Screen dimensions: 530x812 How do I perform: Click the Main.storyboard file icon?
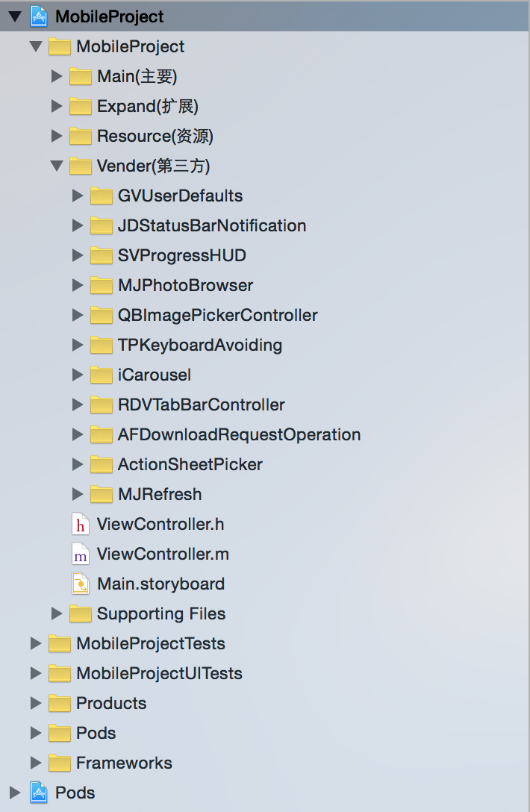pos(80,584)
